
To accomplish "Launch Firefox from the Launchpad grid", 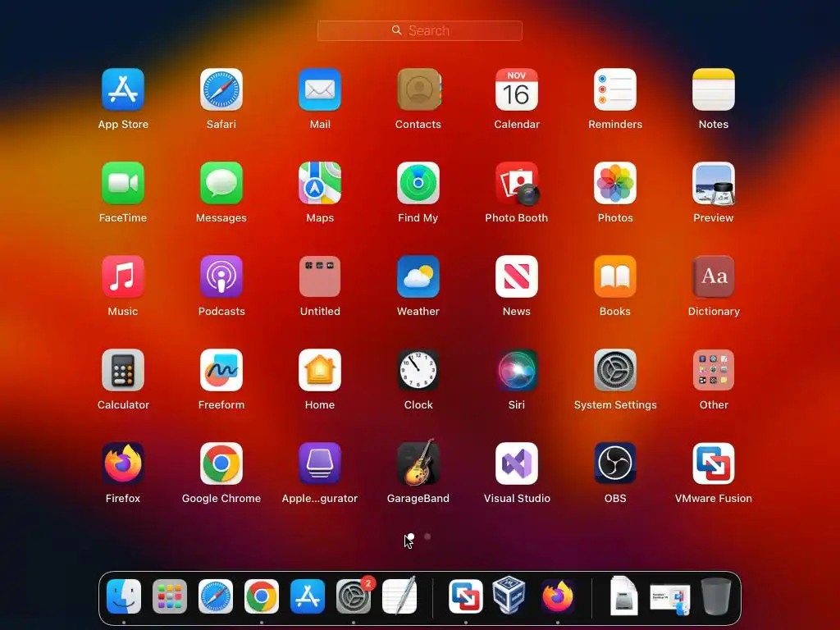I will click(123, 463).
